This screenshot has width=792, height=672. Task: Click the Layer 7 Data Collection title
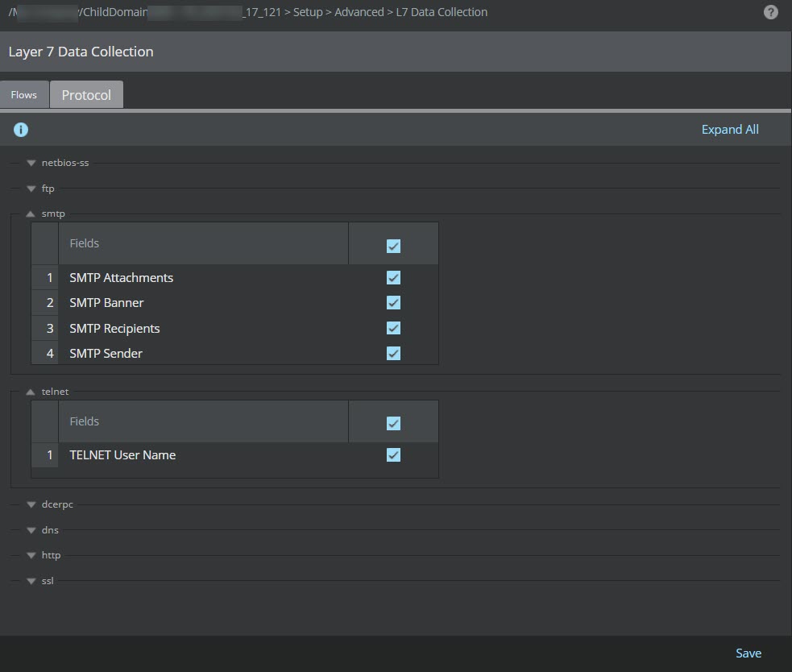[x=81, y=52]
